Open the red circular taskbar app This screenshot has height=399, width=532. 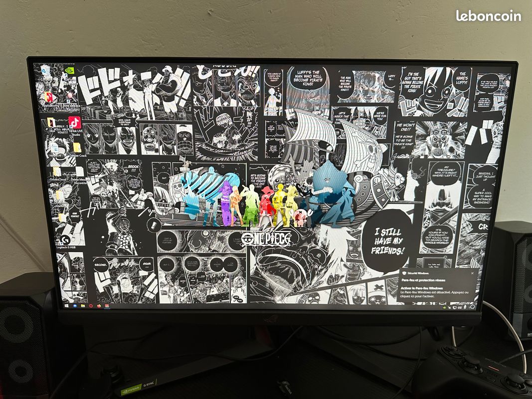coord(91,306)
